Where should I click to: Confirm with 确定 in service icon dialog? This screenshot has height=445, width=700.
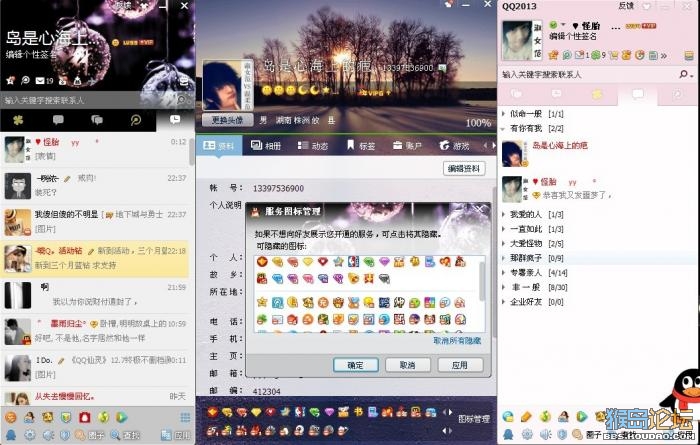356,365
